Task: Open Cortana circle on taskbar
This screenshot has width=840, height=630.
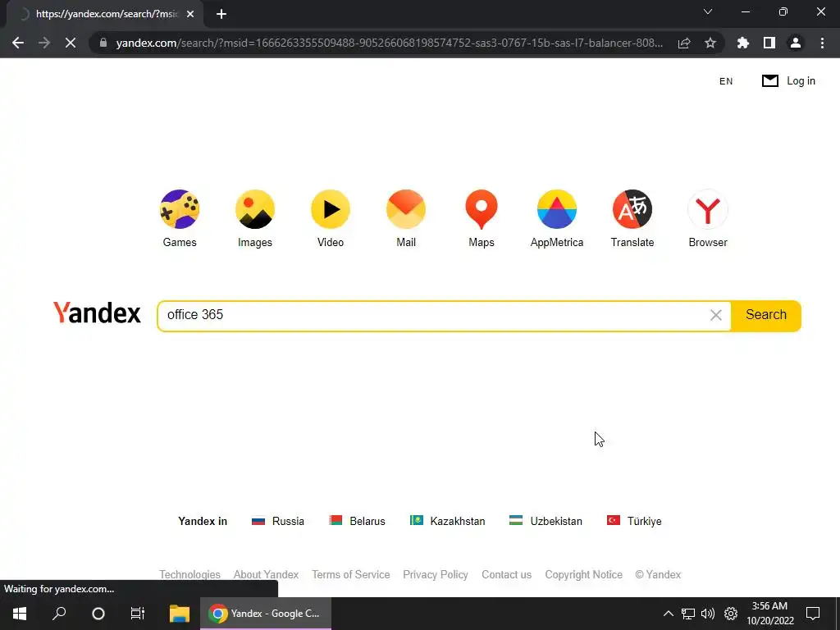Action: [x=98, y=614]
